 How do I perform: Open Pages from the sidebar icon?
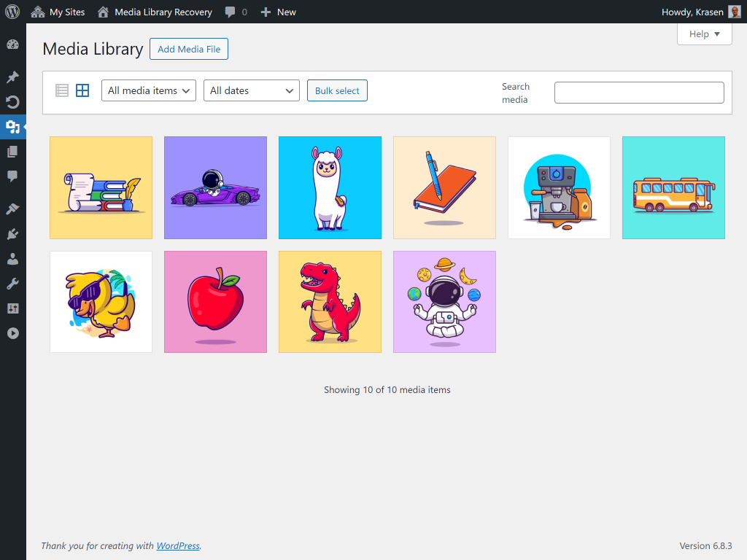pos(12,151)
